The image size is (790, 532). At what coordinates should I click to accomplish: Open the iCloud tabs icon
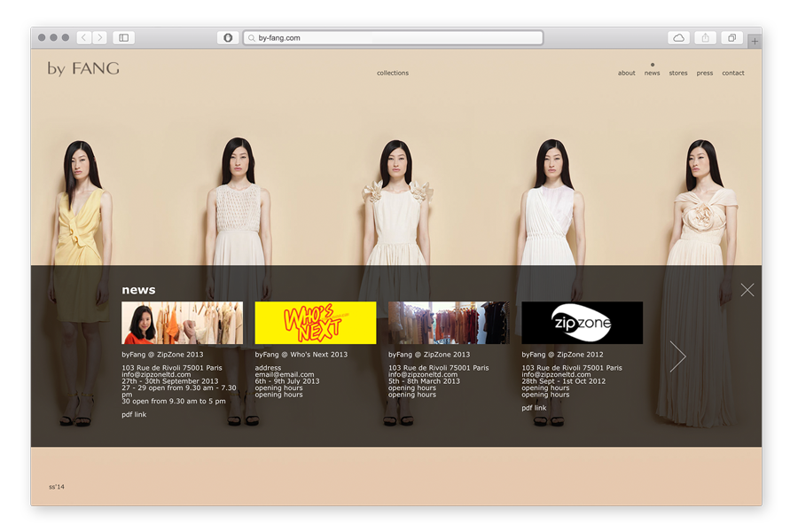[678, 38]
